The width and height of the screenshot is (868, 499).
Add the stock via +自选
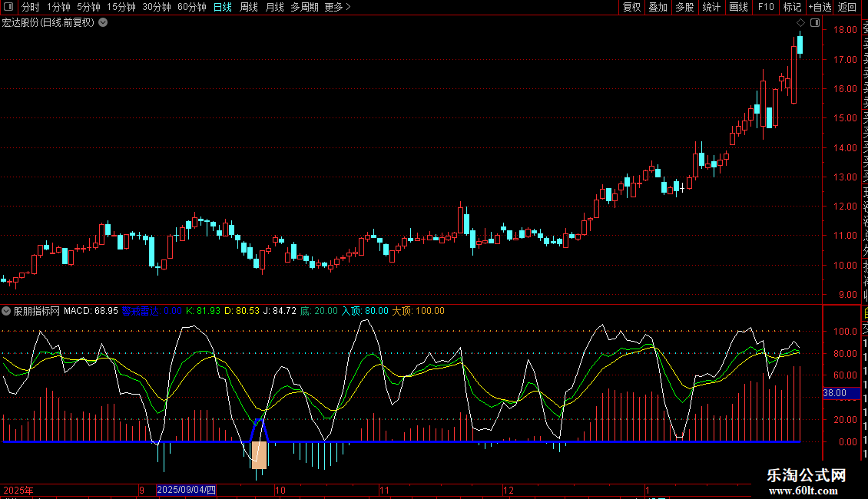(x=820, y=8)
